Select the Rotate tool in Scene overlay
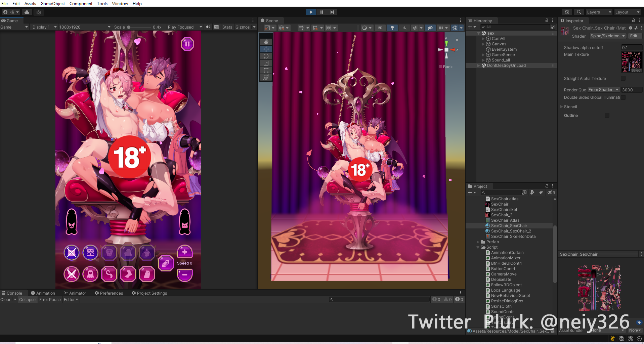This screenshot has width=644, height=344. pyautogui.click(x=266, y=56)
